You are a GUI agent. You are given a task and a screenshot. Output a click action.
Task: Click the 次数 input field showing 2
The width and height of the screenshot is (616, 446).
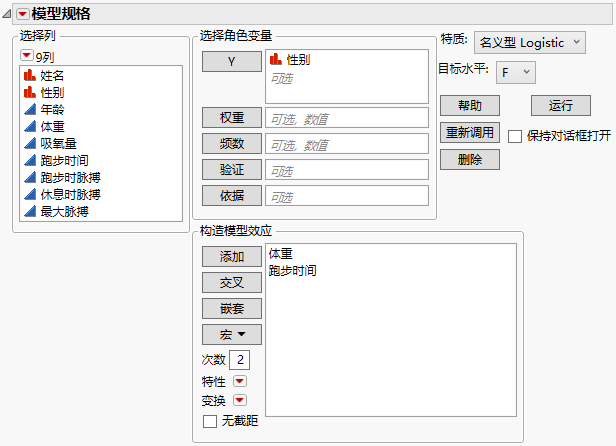click(x=240, y=360)
